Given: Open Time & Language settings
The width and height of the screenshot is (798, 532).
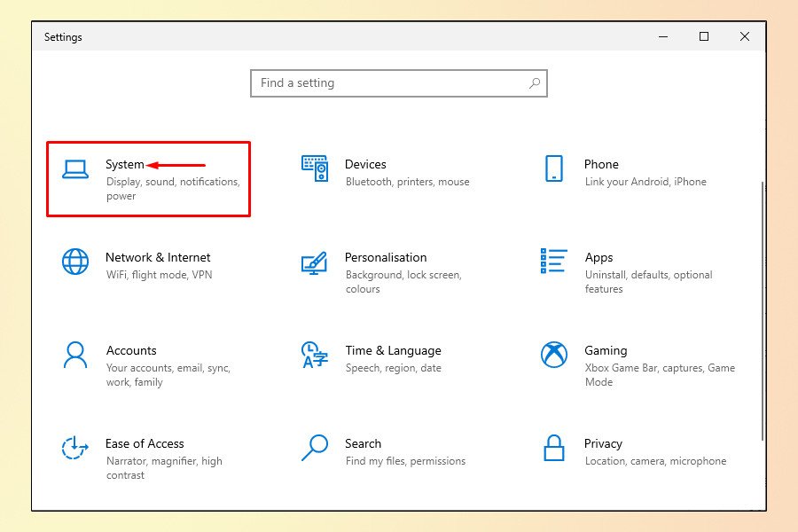Looking at the screenshot, I should click(x=393, y=350).
